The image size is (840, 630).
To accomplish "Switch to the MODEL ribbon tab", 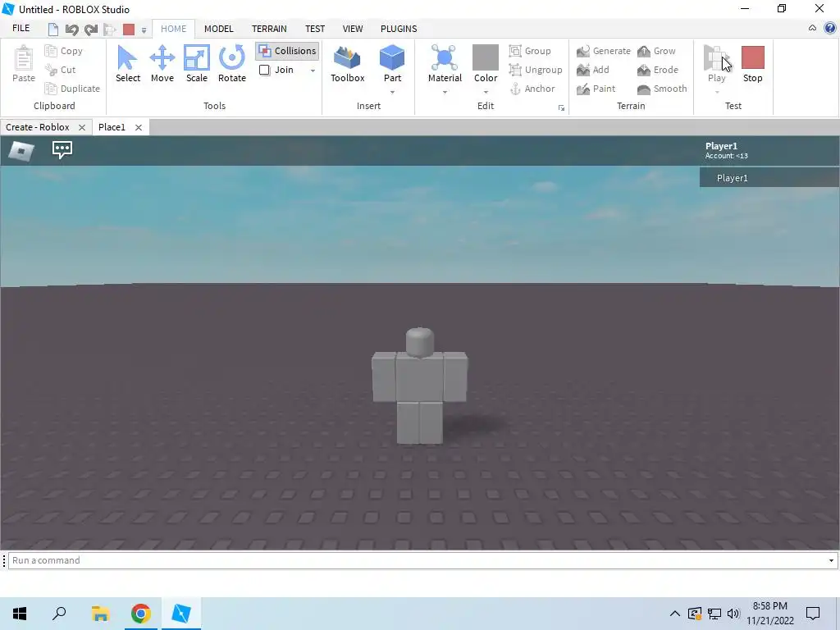I will pos(218,29).
